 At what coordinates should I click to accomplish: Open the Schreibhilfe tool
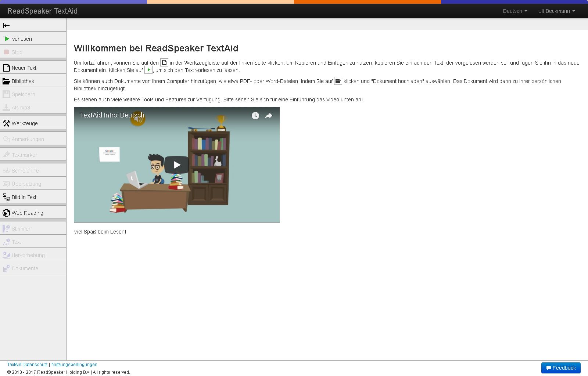click(x=33, y=170)
